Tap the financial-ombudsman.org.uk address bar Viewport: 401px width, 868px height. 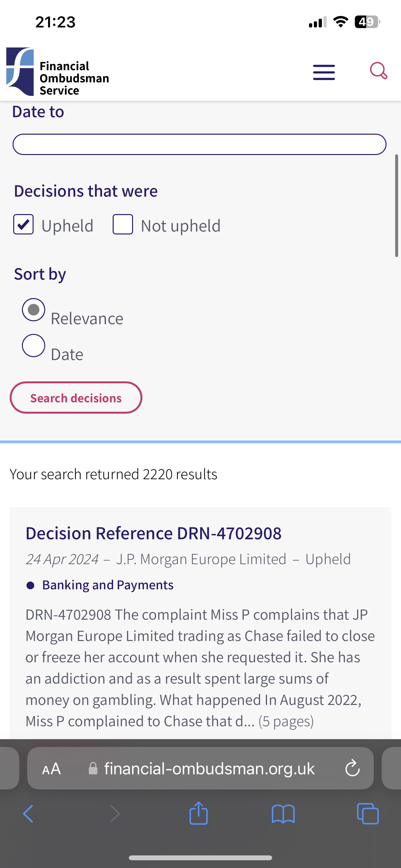209,769
